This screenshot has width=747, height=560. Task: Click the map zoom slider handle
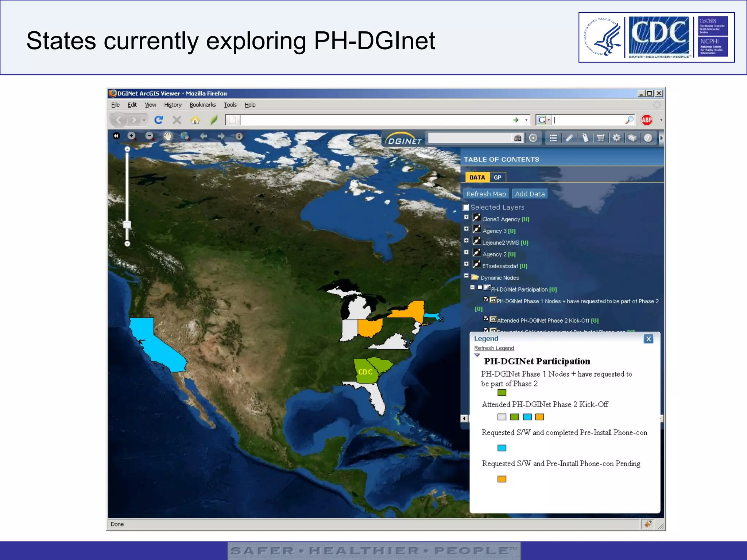click(x=127, y=225)
